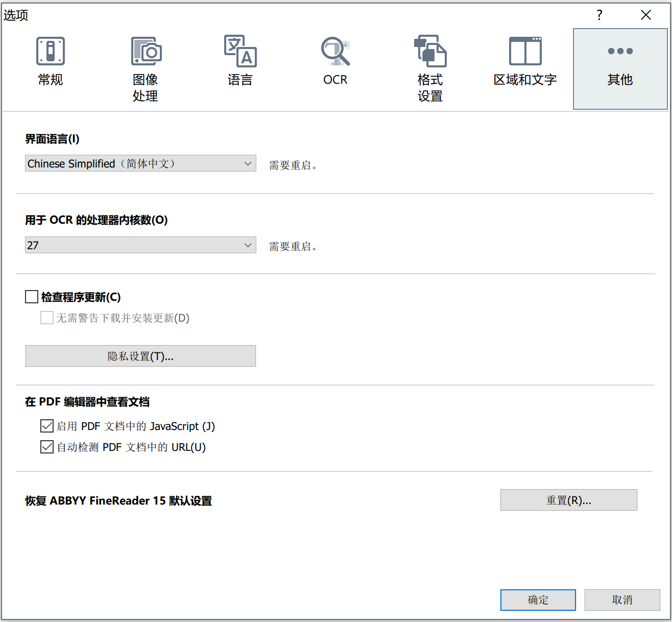Expand the OCR 处理器内核数 dropdown arrow
The width and height of the screenshot is (672, 622).
[248, 245]
